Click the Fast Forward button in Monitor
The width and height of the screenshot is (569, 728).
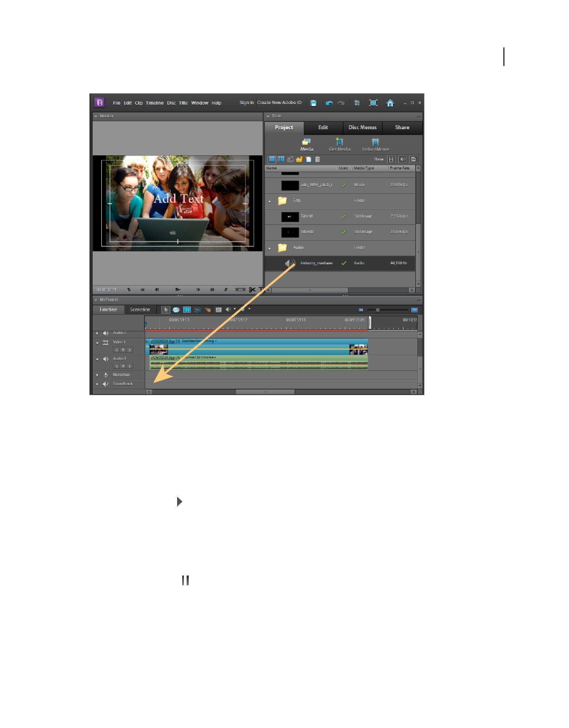[212, 290]
